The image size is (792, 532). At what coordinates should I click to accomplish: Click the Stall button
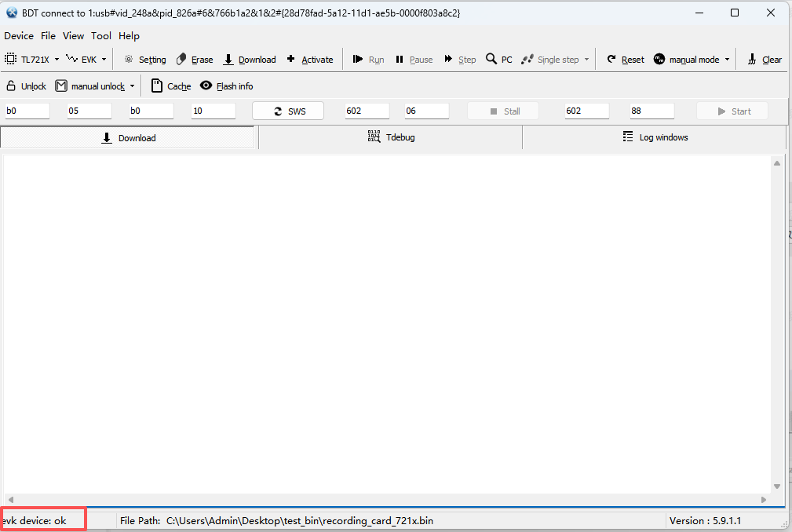(503, 111)
